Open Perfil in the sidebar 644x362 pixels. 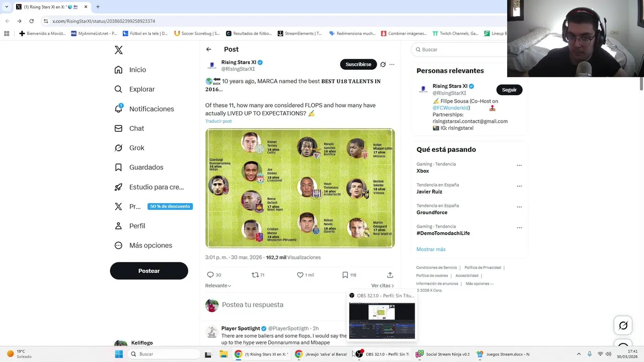pyautogui.click(x=130, y=226)
